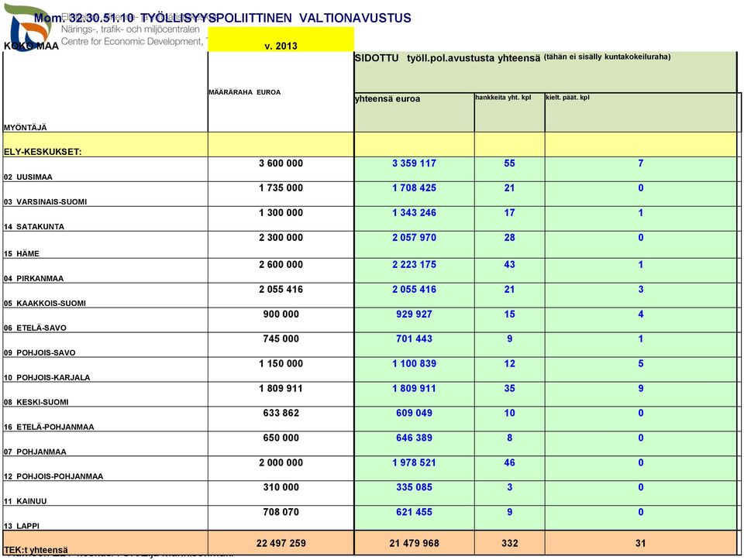Click the 15 HÄME row label

pyautogui.click(x=22, y=254)
